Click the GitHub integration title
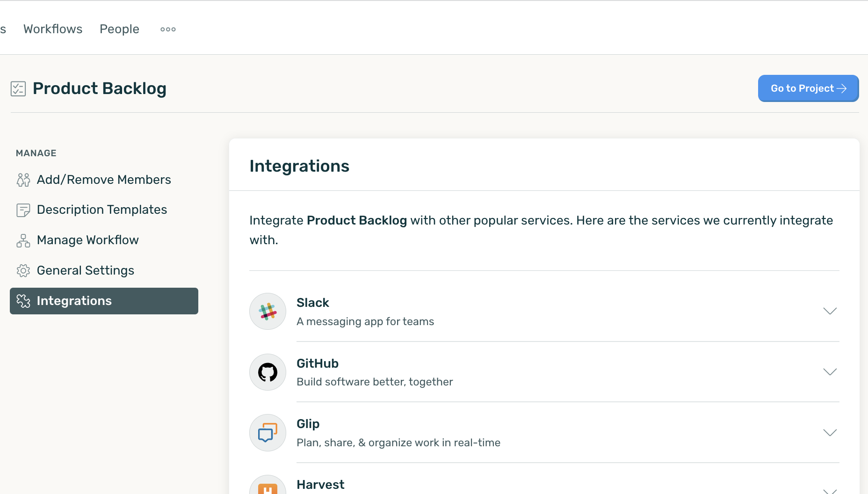This screenshot has width=868, height=494. click(318, 363)
